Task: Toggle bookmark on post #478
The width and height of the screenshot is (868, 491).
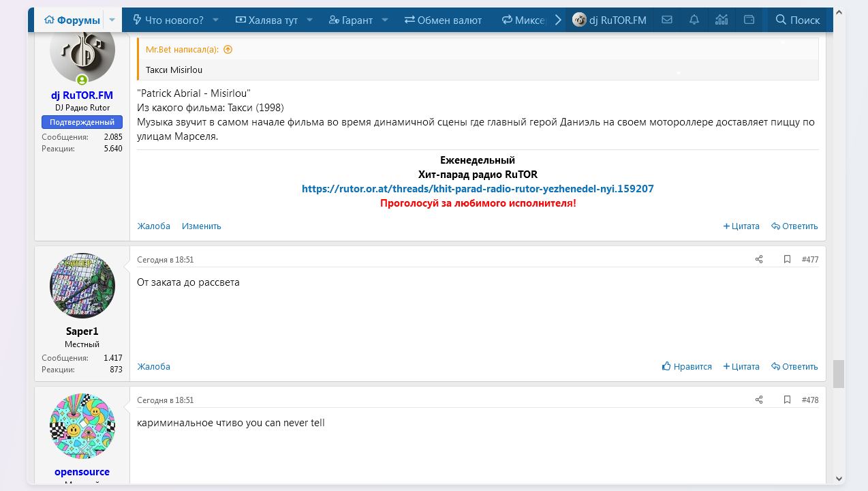Action: (x=787, y=400)
